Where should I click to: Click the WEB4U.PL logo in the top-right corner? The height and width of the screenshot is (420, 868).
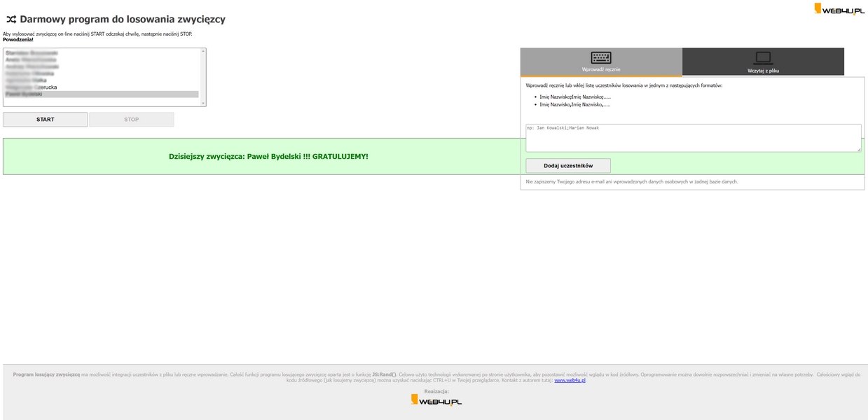(839, 9)
